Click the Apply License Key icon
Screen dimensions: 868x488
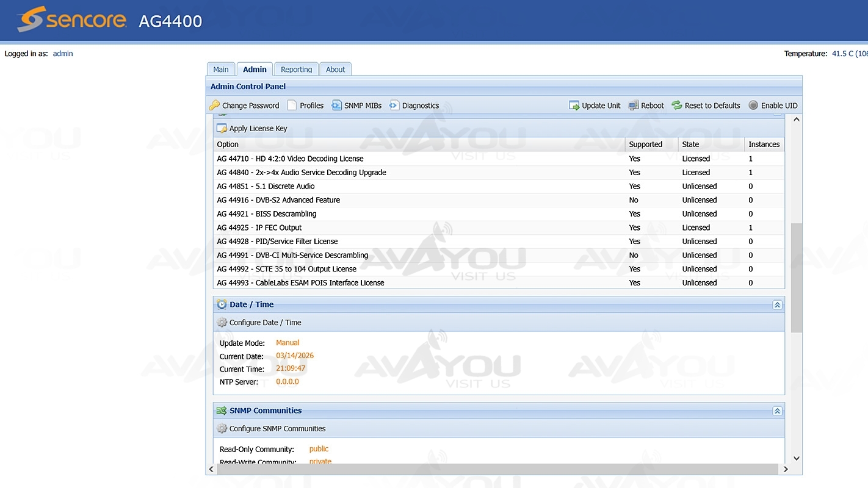[222, 129]
